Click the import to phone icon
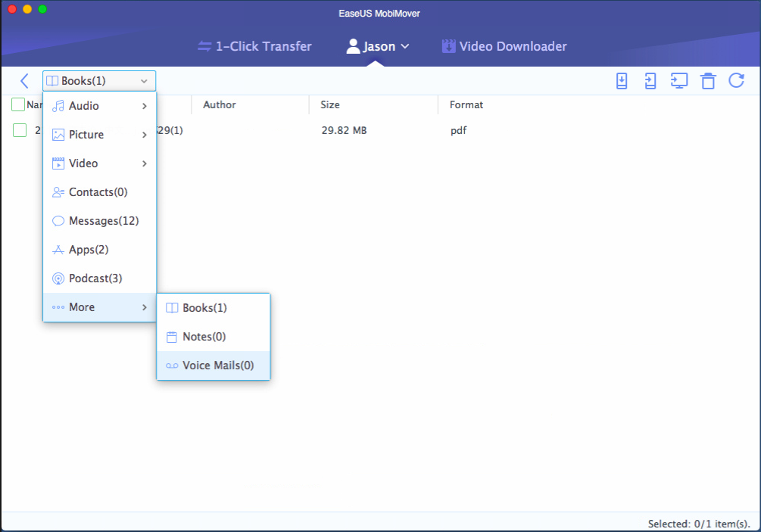Viewport: 761px width, 532px height. pyautogui.click(x=622, y=81)
